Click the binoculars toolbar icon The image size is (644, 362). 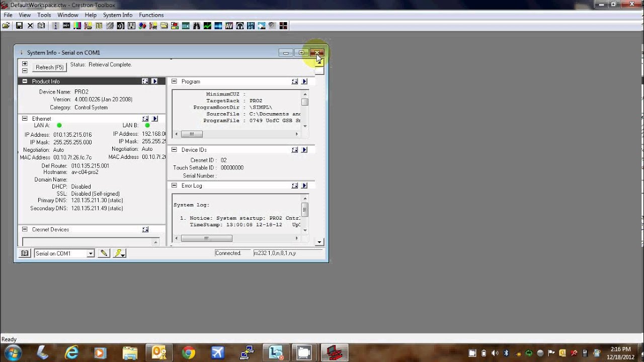[x=196, y=26]
